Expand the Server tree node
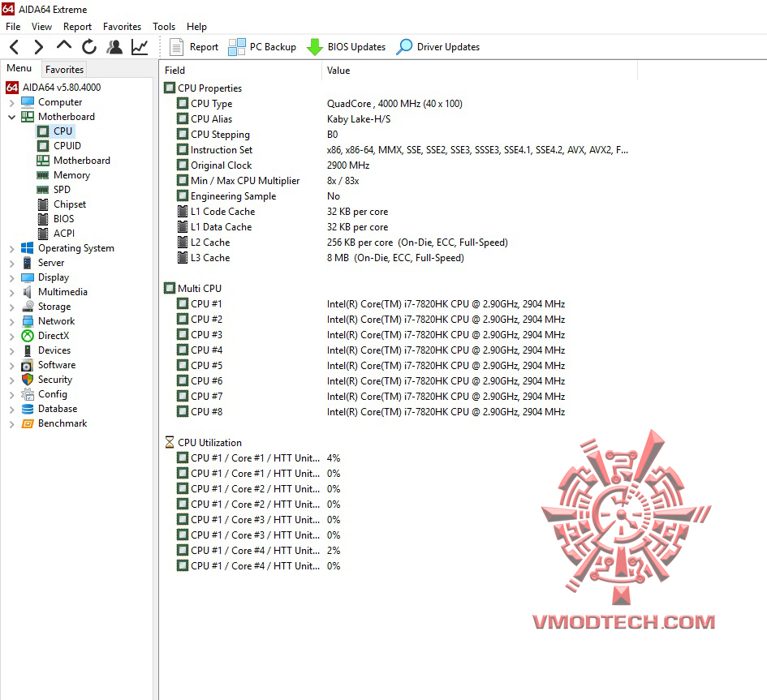This screenshot has width=767, height=700. [x=11, y=264]
